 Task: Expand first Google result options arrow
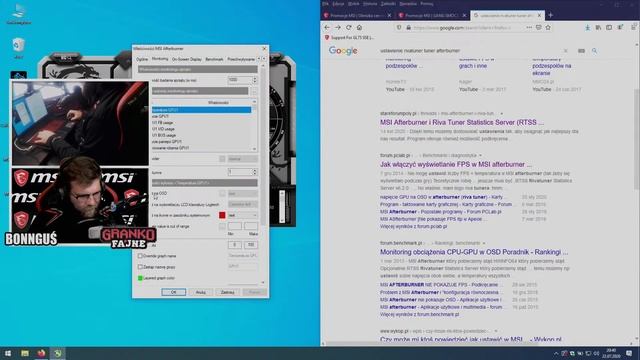pyautogui.click(x=502, y=113)
